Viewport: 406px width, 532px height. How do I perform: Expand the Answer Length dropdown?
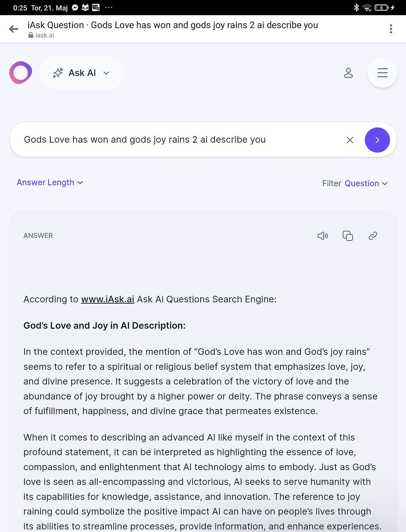click(50, 183)
